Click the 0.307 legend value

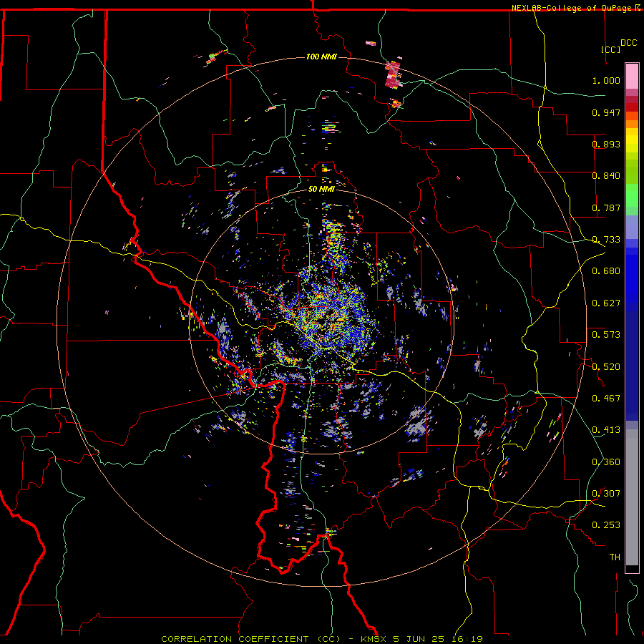[606, 493]
